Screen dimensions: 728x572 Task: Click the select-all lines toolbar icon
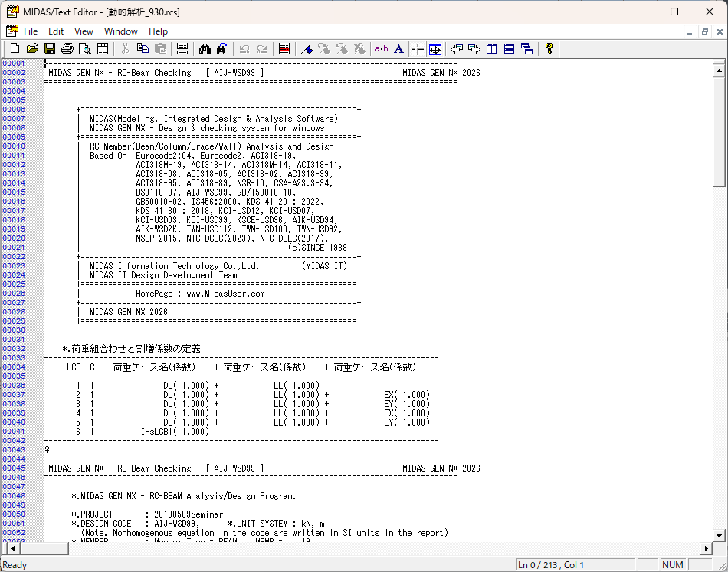point(182,49)
